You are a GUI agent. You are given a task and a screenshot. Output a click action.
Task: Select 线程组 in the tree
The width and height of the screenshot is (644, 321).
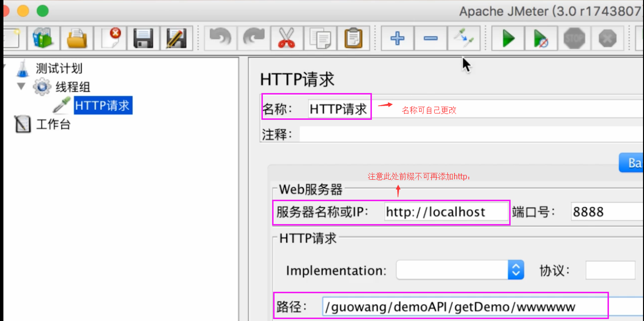(73, 87)
